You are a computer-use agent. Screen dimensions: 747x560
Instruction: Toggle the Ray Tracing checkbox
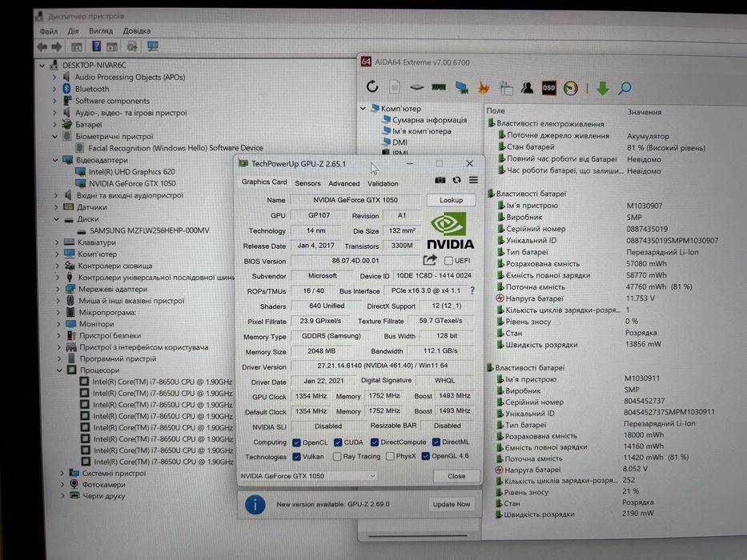pyautogui.click(x=337, y=457)
